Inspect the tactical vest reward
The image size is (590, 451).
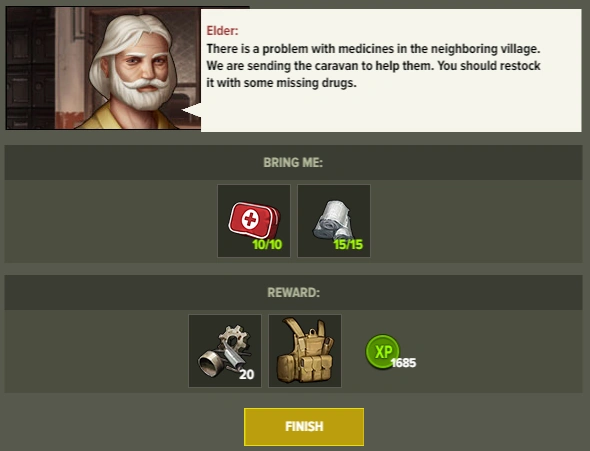click(305, 351)
